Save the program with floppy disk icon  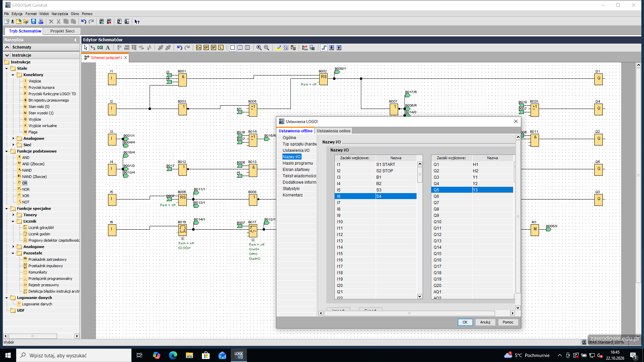click(x=34, y=21)
